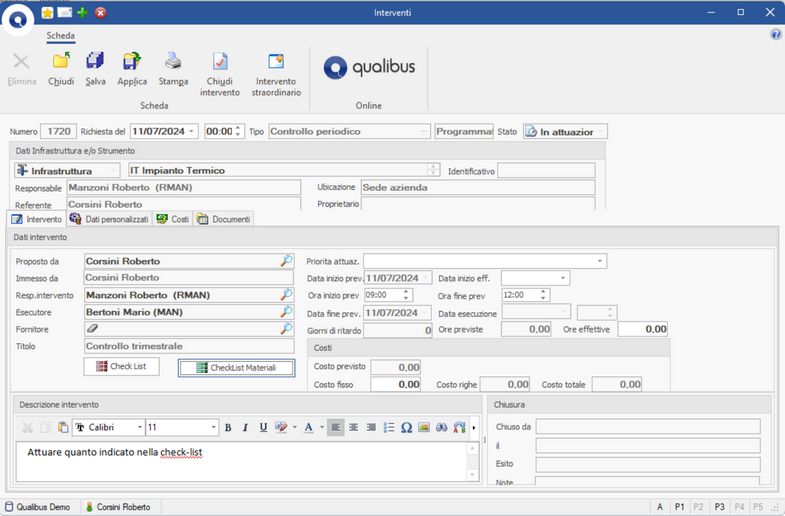Open the blue help question mark icon

click(775, 35)
